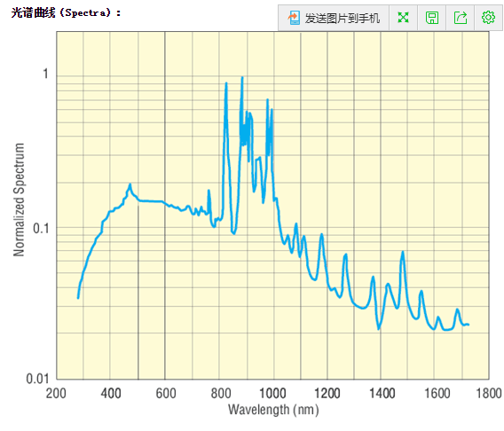Viewport: 504px width, 431px height.
Task: Click the phone icon beside 发送图片到手机
Action: (x=294, y=18)
